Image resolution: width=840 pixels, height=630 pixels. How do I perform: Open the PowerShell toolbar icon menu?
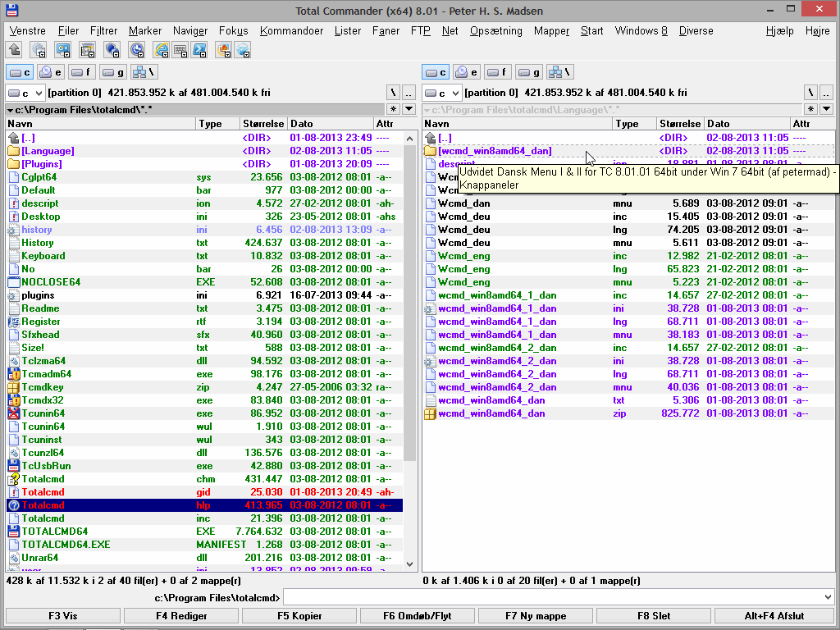tap(200, 50)
